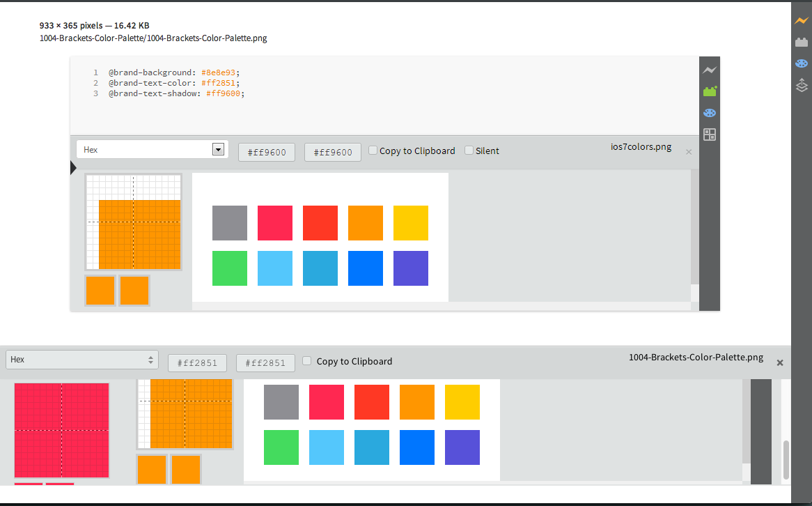Click the black triangle panel collapse arrow
This screenshot has height=506, width=812.
(x=72, y=167)
